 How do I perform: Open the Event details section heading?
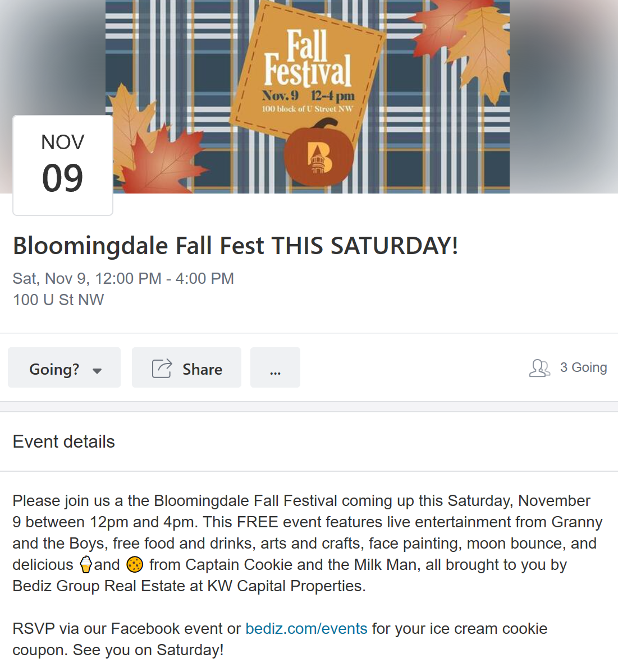coord(63,442)
